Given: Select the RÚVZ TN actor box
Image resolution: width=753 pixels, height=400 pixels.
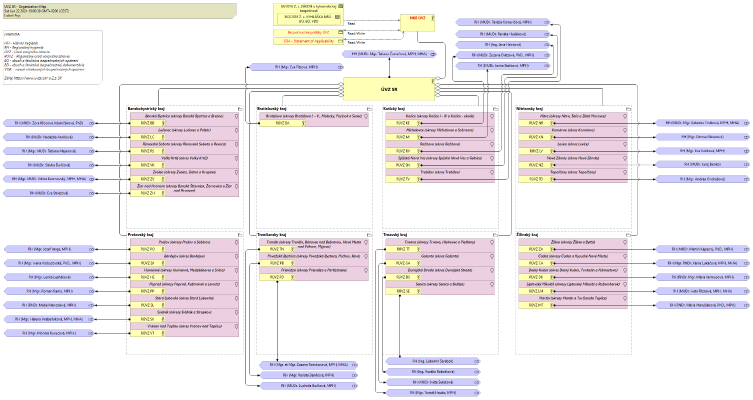Looking at the screenshot, I should (x=278, y=249).
